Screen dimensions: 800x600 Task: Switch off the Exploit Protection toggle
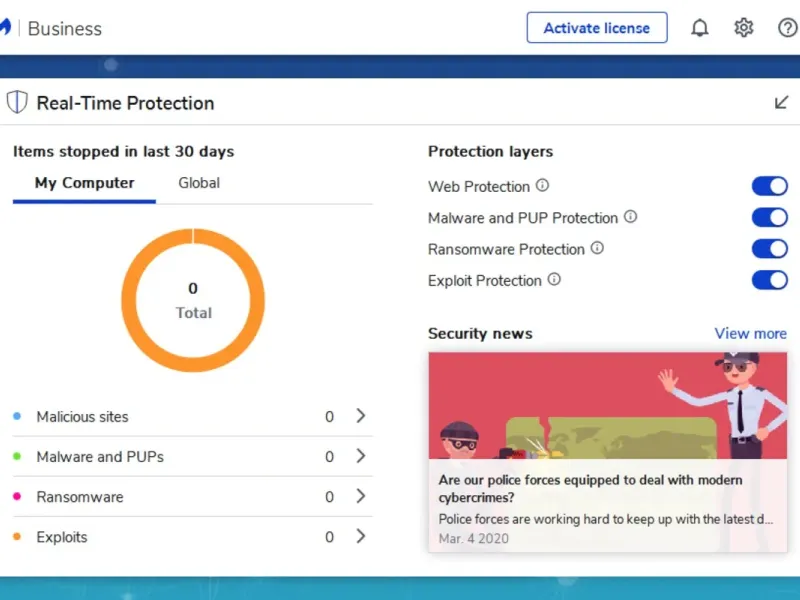[x=770, y=280]
